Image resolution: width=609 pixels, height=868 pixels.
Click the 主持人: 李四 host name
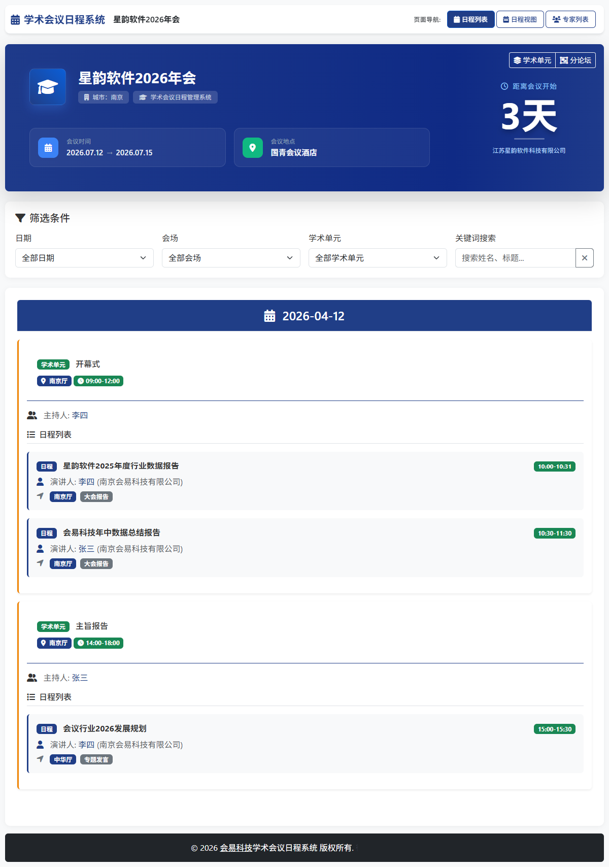coord(80,415)
